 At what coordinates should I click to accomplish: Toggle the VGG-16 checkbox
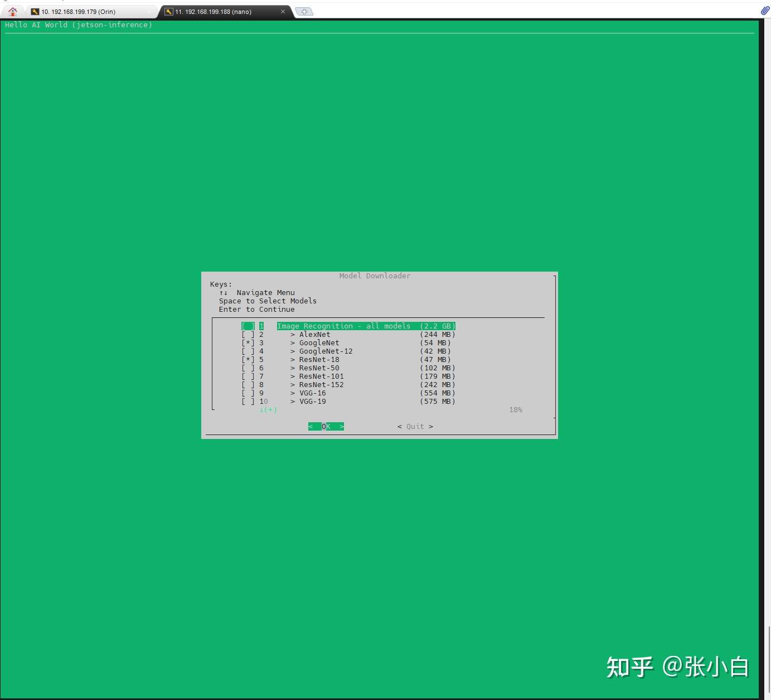248,393
